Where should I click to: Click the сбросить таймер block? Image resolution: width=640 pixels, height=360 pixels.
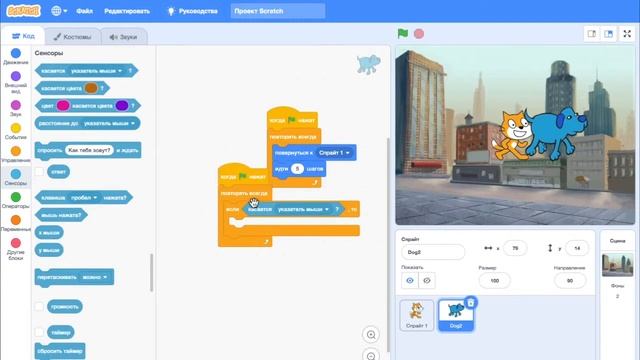[x=60, y=351]
